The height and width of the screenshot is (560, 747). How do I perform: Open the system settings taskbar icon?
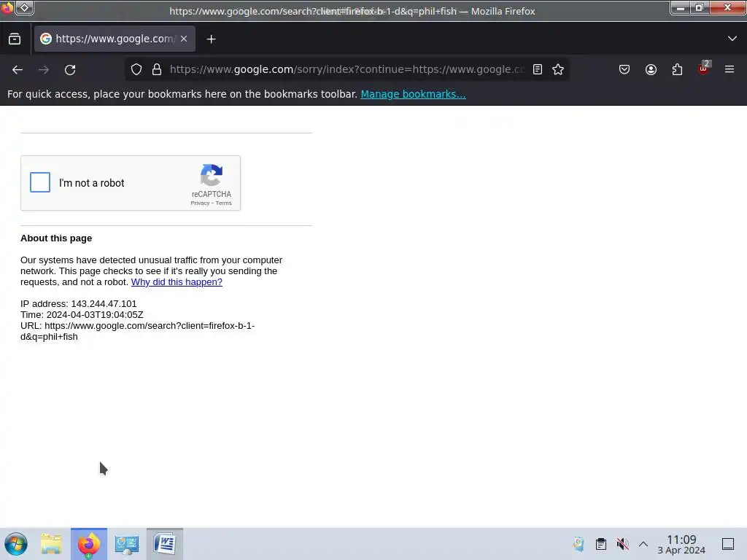pyautogui.click(x=127, y=544)
